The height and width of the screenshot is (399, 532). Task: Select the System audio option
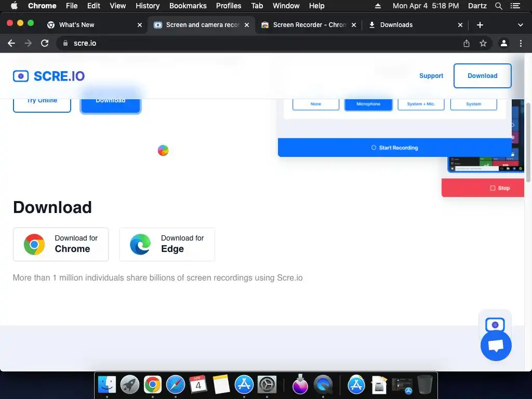[473, 104]
